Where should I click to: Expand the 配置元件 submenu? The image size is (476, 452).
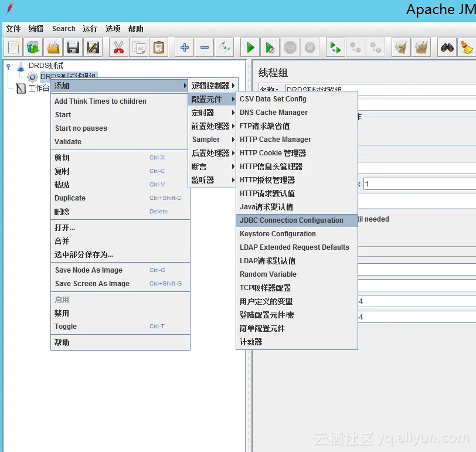[x=212, y=99]
